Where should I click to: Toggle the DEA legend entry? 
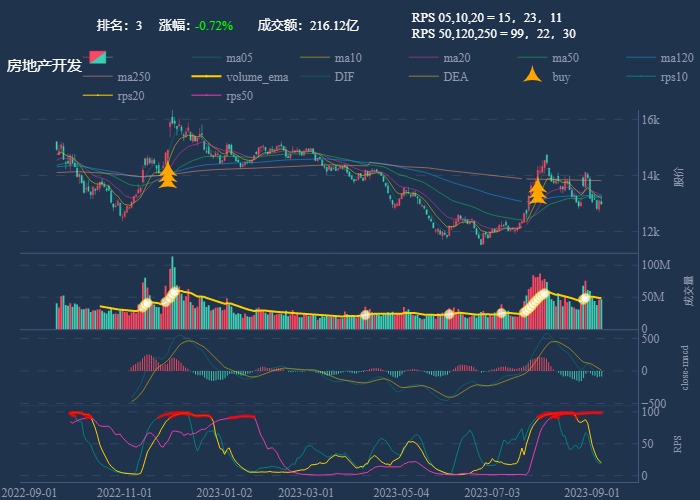[424, 77]
